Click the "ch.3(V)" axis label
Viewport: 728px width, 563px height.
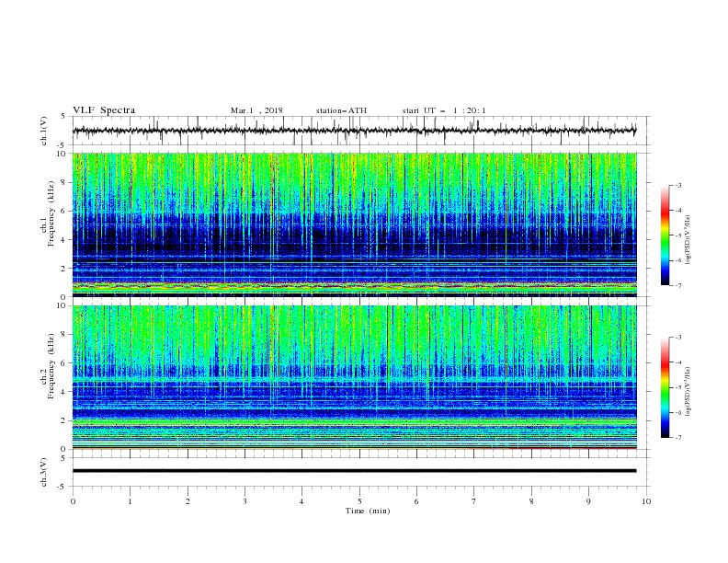44,472
